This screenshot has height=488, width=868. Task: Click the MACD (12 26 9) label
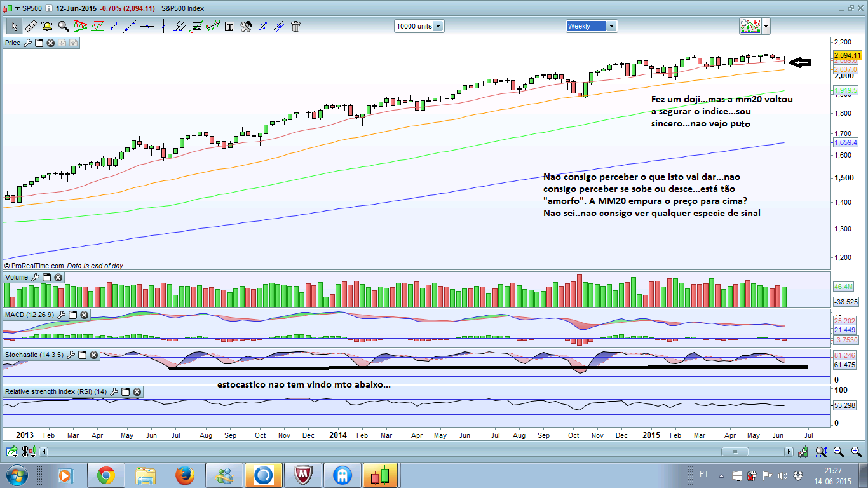point(30,315)
